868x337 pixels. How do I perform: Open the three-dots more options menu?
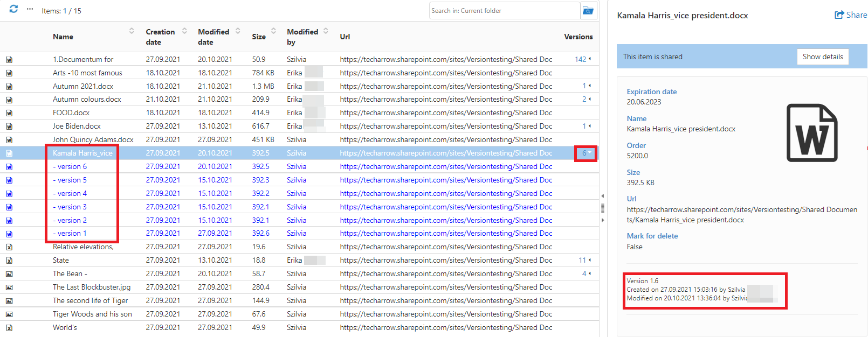(x=30, y=10)
